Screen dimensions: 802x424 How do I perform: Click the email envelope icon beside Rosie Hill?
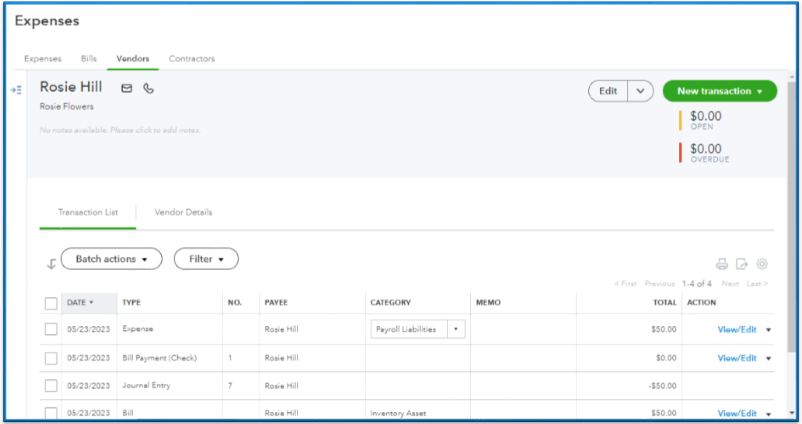tap(127, 88)
